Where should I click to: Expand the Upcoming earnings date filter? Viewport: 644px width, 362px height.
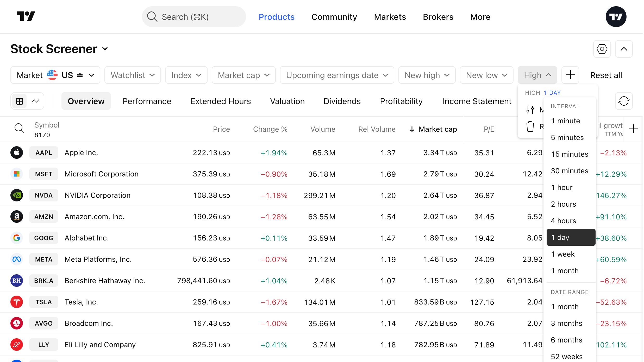click(337, 75)
